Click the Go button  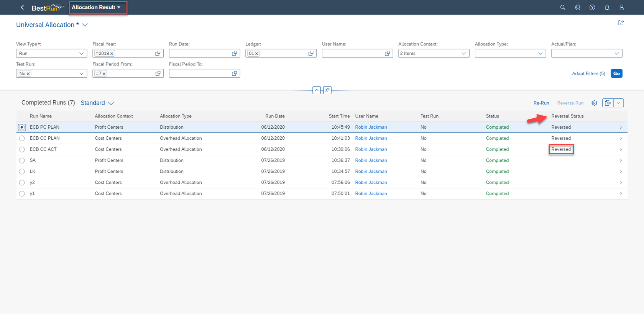pyautogui.click(x=616, y=73)
